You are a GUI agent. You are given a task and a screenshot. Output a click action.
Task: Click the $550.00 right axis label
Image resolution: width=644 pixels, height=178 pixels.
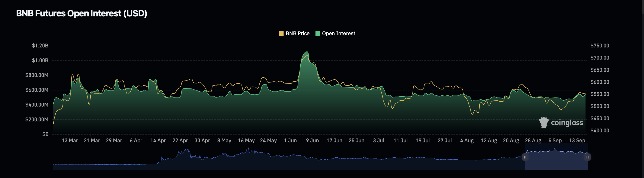[600, 94]
